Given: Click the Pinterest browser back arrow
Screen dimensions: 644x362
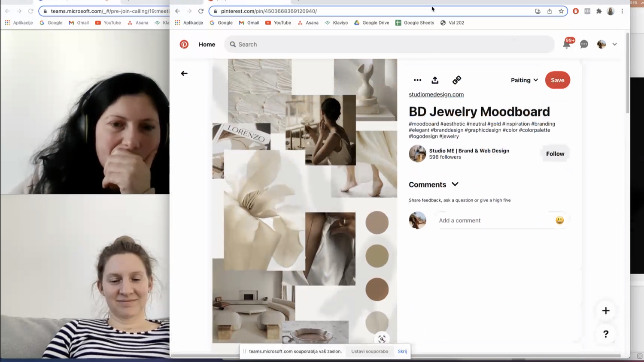Looking at the screenshot, I should (177, 11).
